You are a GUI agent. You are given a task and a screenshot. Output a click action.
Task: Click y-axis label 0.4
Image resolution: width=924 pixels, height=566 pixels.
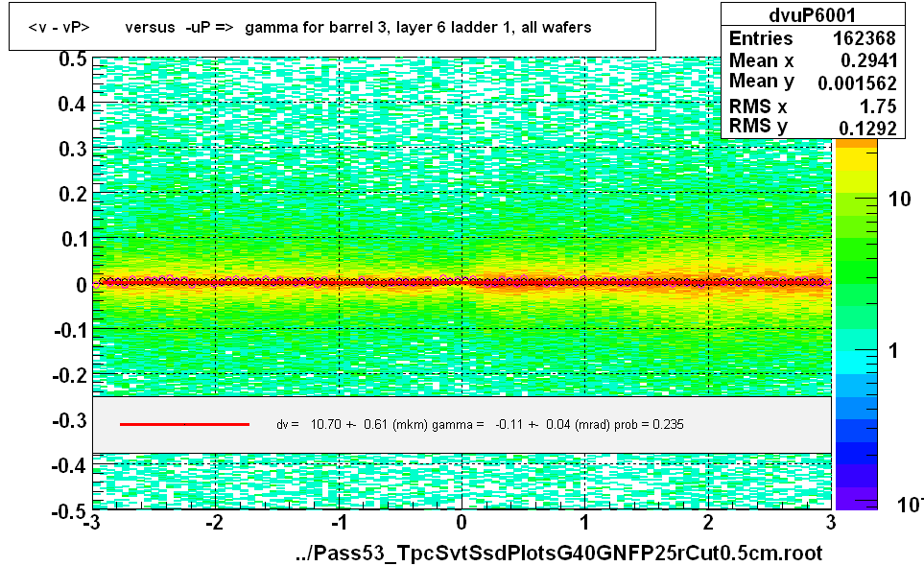pos(73,105)
